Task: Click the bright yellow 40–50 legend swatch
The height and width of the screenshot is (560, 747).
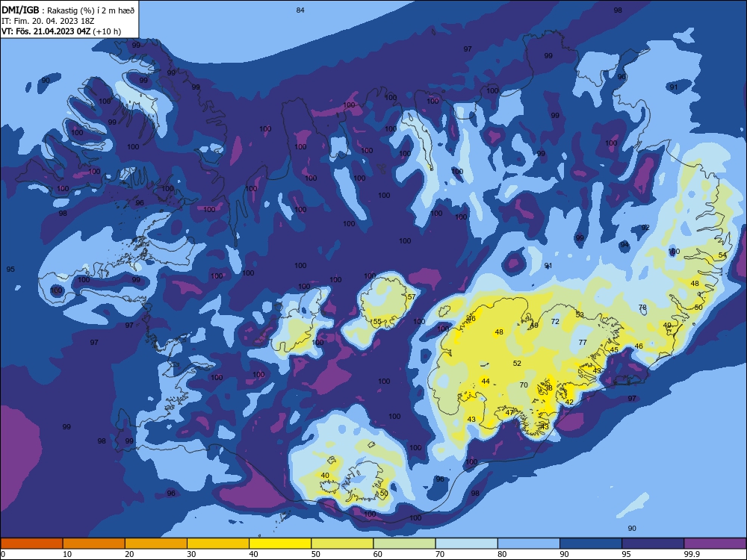Action: [x=280, y=544]
